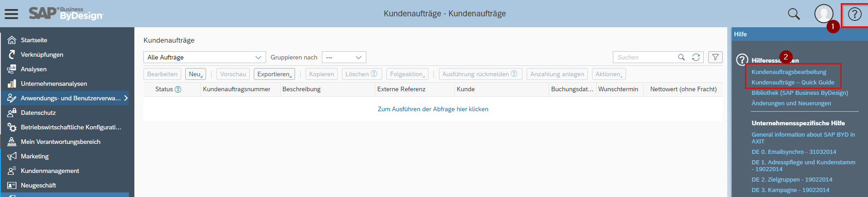
Task: Open General information about SAP BYD link
Action: tap(803, 138)
